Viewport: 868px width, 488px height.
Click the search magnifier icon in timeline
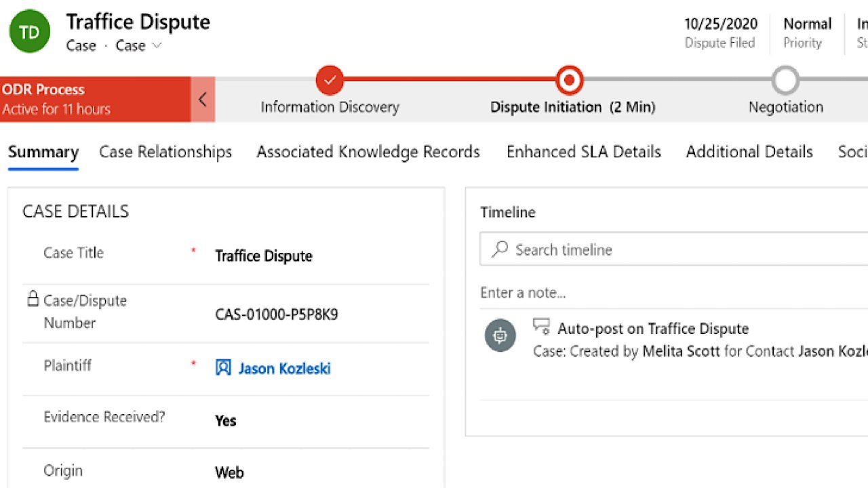[500, 249]
